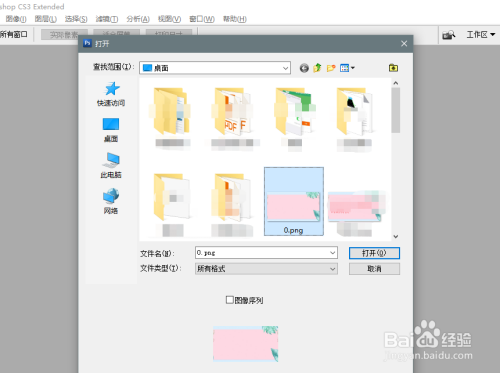This screenshot has height=373, width=500.
Task: Open the 滤镜(T) menu
Action: point(107,19)
